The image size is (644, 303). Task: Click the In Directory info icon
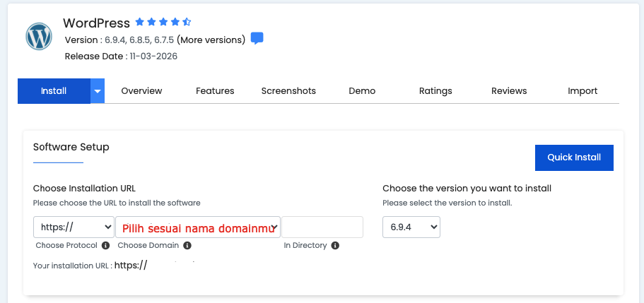(x=335, y=246)
